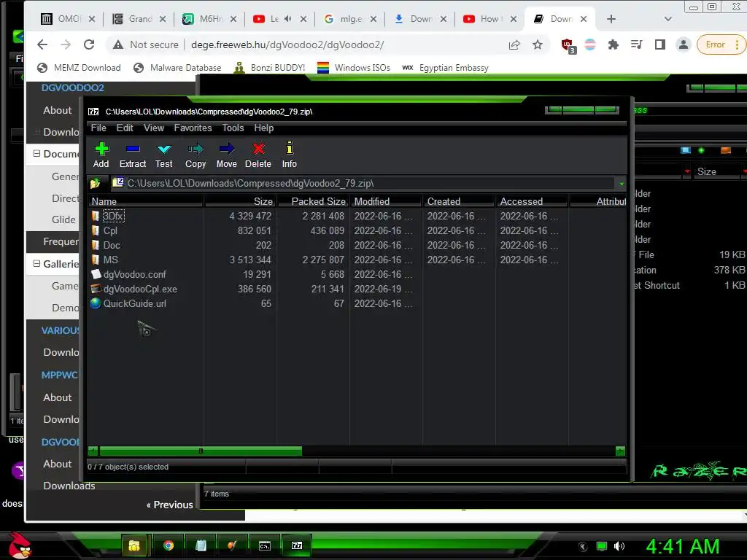747x560 pixels.
Task: Open the Bonzi BUDDY! bookmark
Action: click(x=270, y=68)
